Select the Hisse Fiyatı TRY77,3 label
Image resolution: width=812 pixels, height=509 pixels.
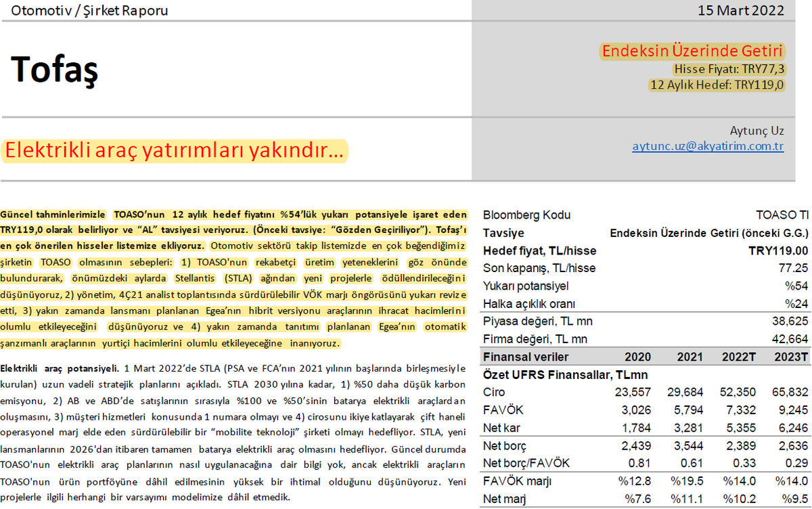tap(730, 69)
